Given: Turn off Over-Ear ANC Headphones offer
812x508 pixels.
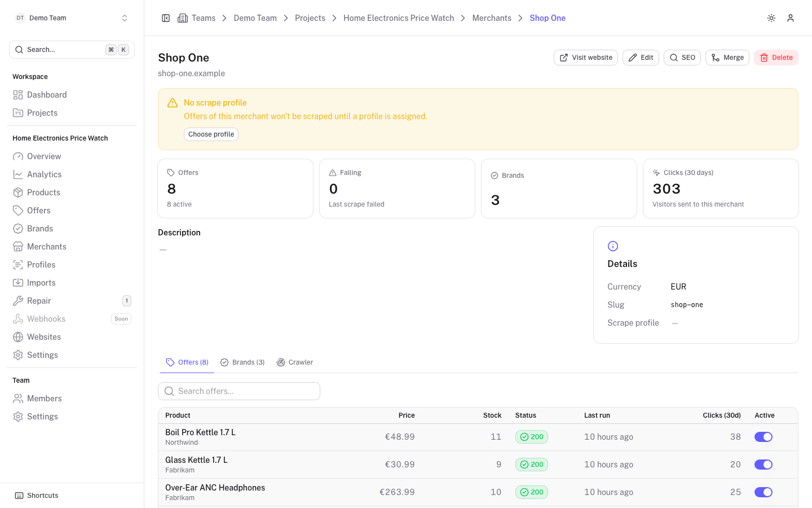Looking at the screenshot, I should [764, 492].
